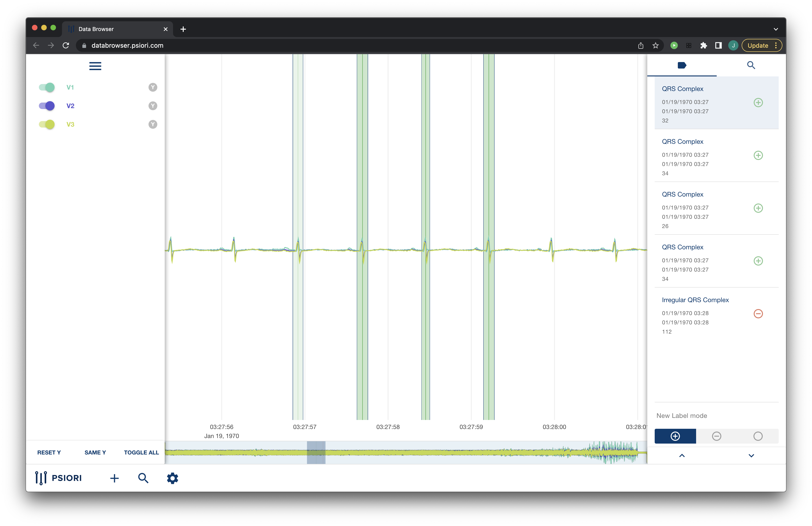Bookmark this page with the star icon
Screen dimensions: 812x526
pyautogui.click(x=655, y=45)
